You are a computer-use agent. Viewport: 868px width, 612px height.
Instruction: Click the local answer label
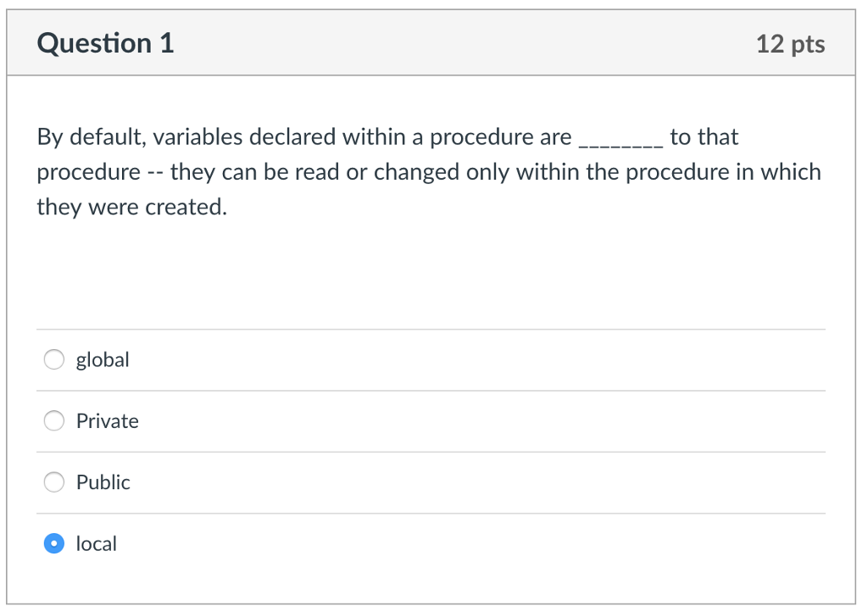point(96,543)
